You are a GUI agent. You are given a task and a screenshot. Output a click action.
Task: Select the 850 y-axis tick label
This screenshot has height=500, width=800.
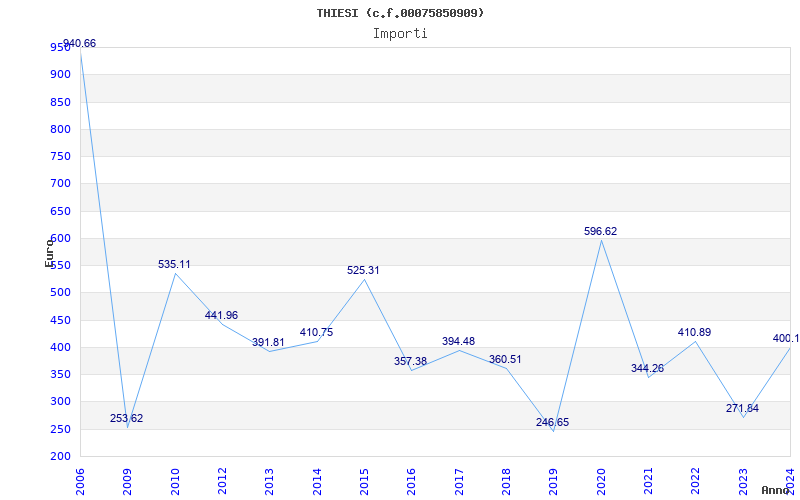tap(60, 102)
